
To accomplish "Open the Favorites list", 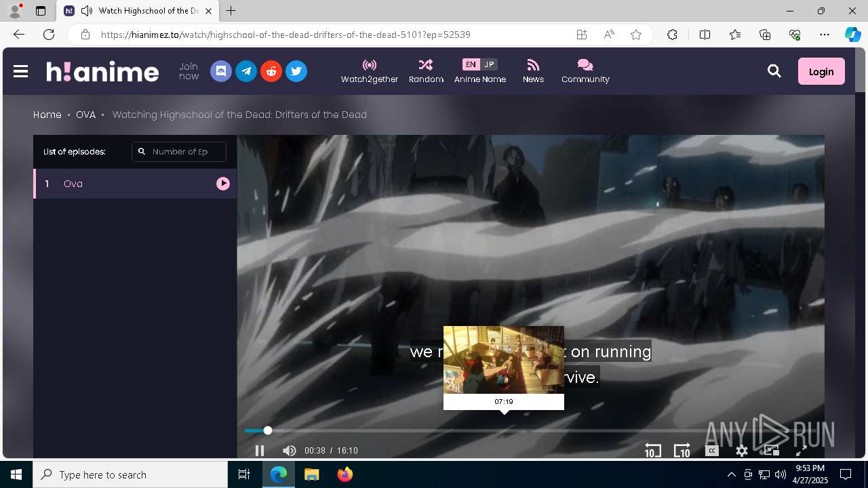I will click(735, 35).
